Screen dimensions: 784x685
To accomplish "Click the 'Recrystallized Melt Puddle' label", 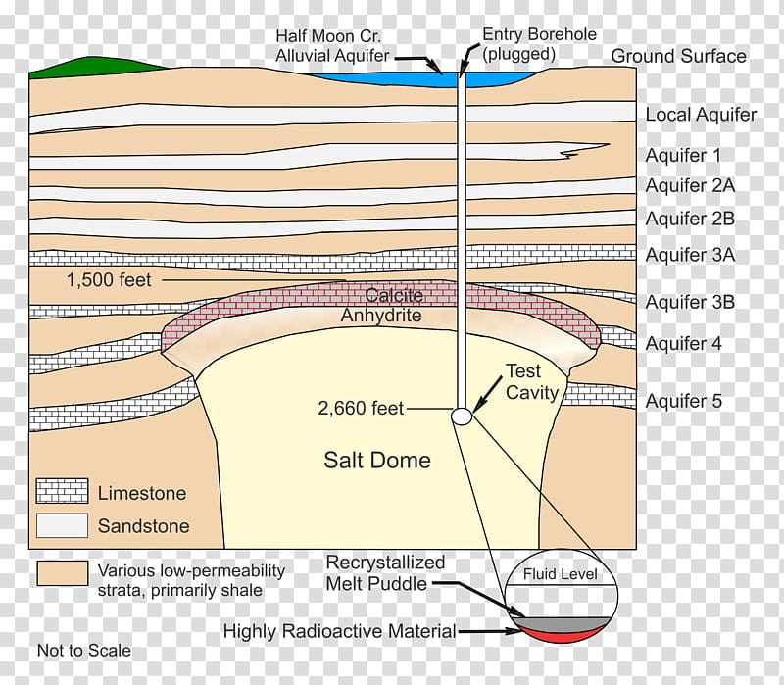I will click(385, 573).
